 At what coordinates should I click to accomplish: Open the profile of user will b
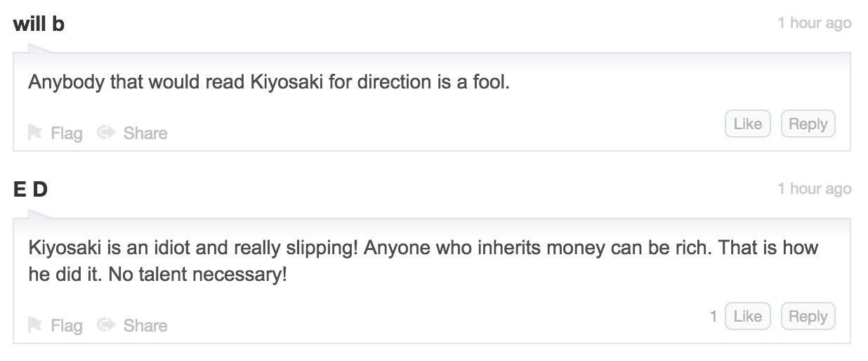(x=39, y=23)
